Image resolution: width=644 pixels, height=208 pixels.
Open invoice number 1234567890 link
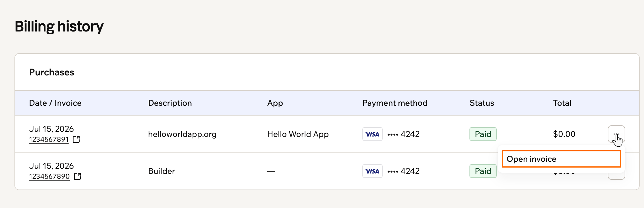[49, 177]
